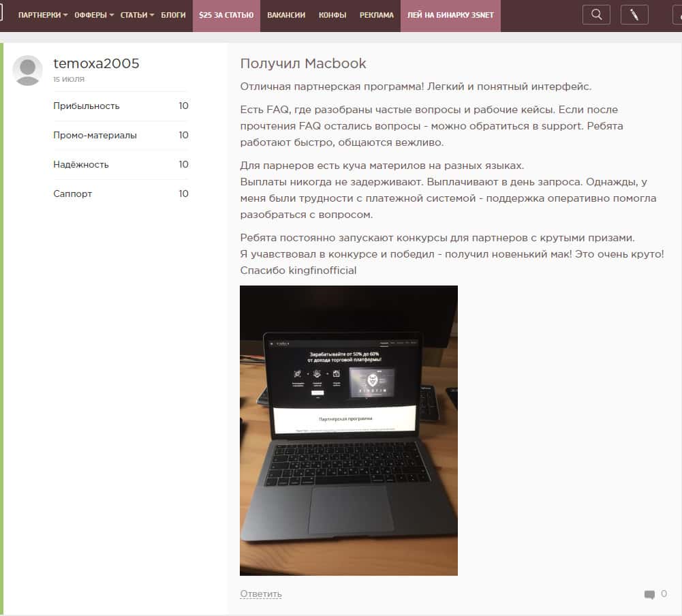The height and width of the screenshot is (616, 682).
Task: Click the review title Получил Macbook
Action: 303,63
